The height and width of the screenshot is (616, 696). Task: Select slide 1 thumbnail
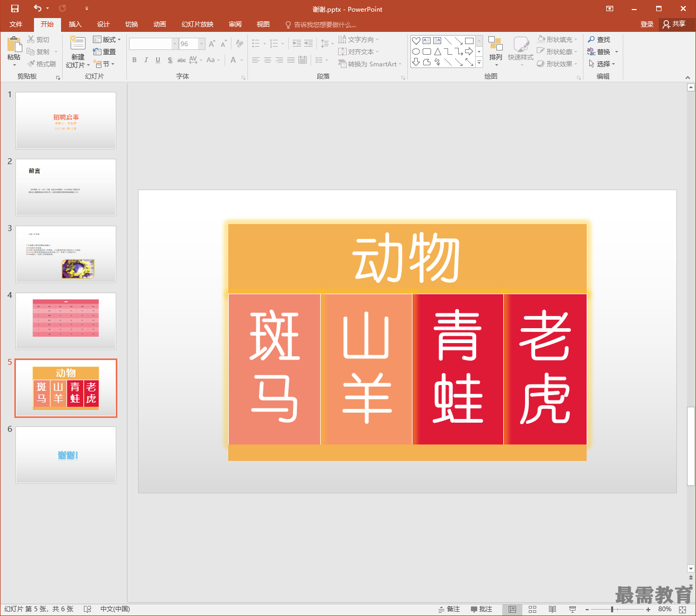[66, 121]
